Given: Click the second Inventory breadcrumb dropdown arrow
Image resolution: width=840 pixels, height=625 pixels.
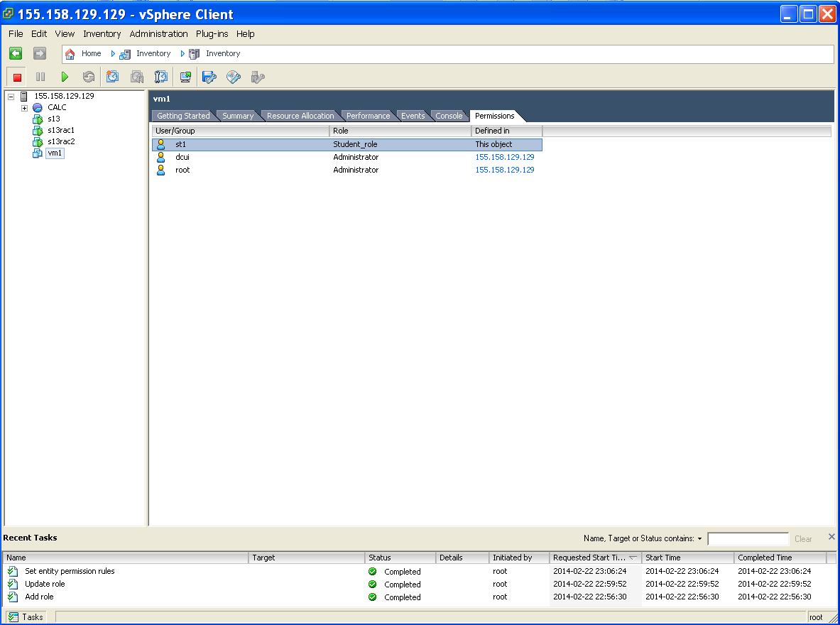Looking at the screenshot, I should (x=182, y=53).
